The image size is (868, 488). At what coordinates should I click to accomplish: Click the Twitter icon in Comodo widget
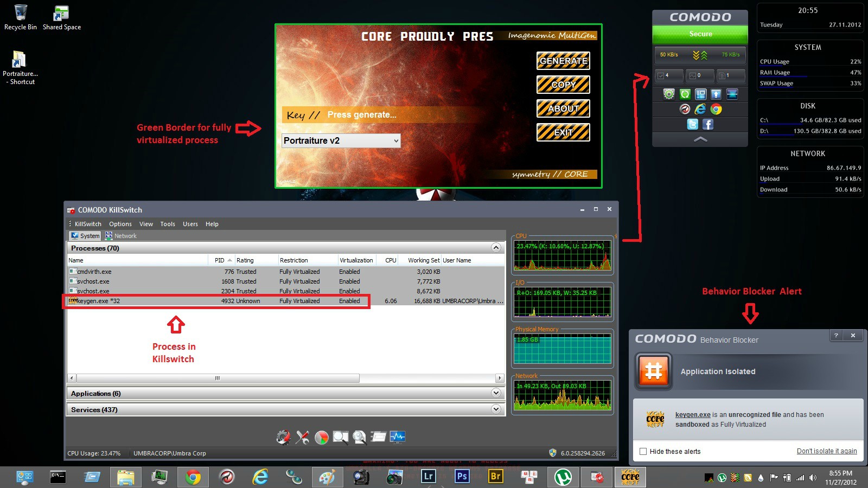click(x=693, y=124)
